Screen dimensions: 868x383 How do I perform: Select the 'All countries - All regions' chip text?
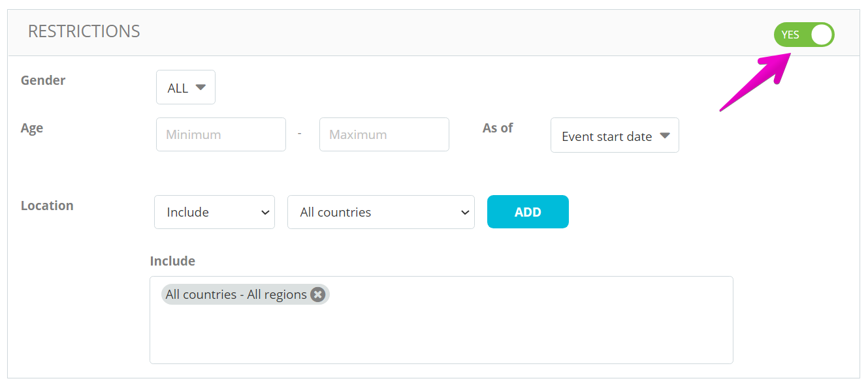click(x=236, y=294)
